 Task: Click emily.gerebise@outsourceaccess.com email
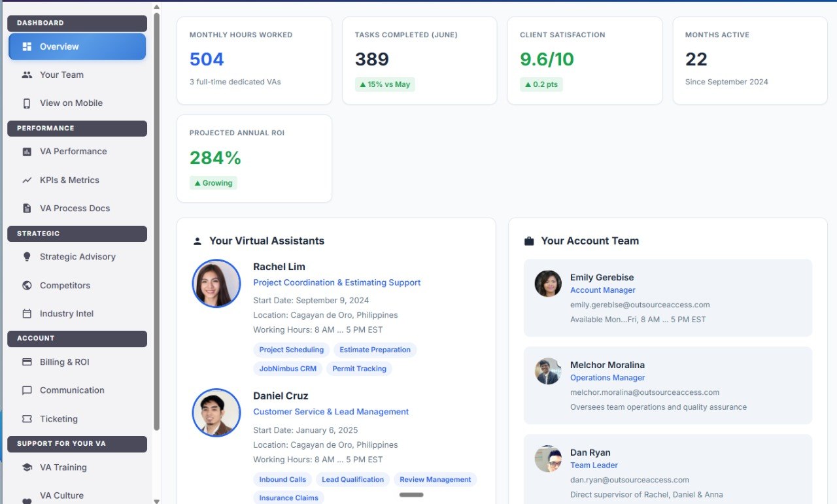pyautogui.click(x=640, y=305)
